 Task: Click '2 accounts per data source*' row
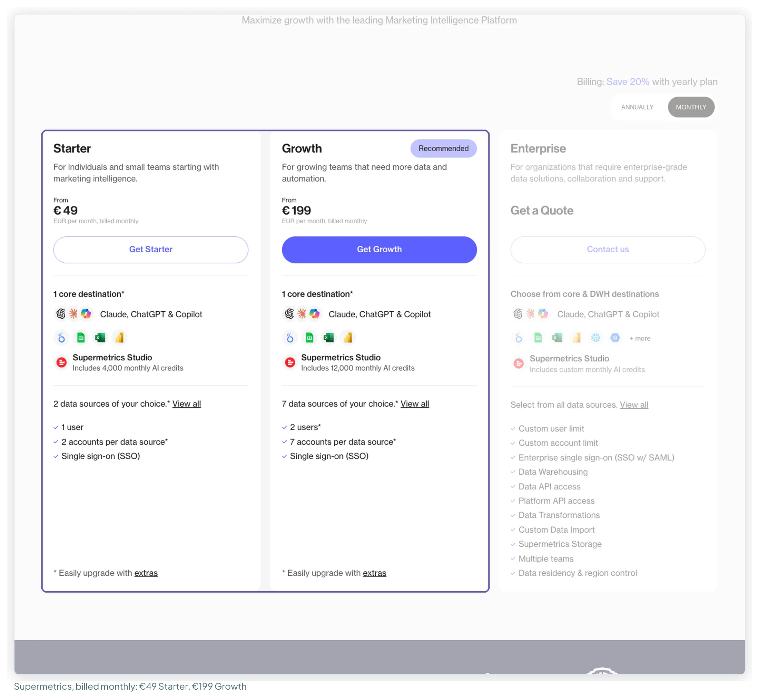(x=110, y=442)
